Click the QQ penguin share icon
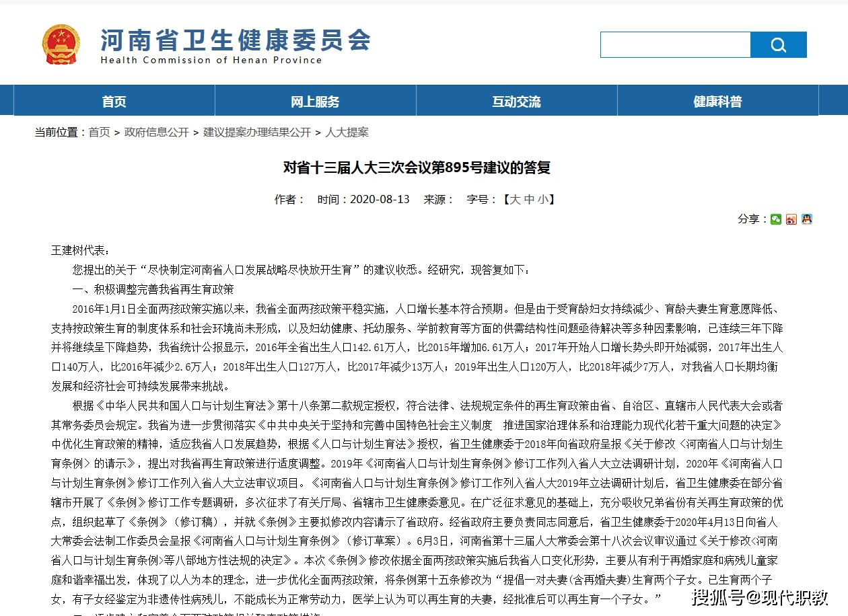The image size is (848, 616). [807, 219]
